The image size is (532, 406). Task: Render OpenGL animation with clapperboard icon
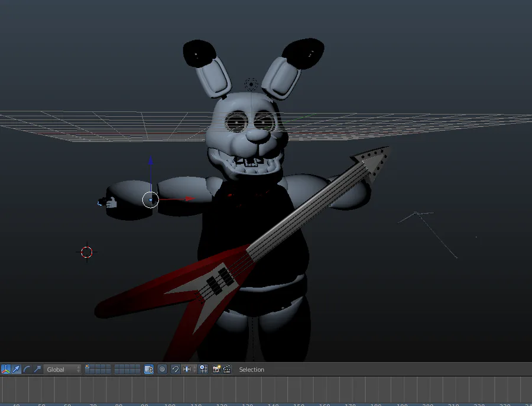click(227, 369)
